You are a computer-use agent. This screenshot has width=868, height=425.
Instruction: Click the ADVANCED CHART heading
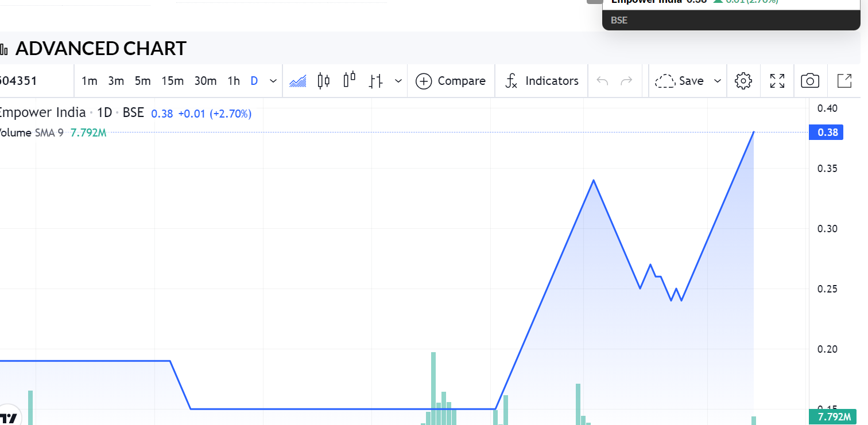click(101, 49)
